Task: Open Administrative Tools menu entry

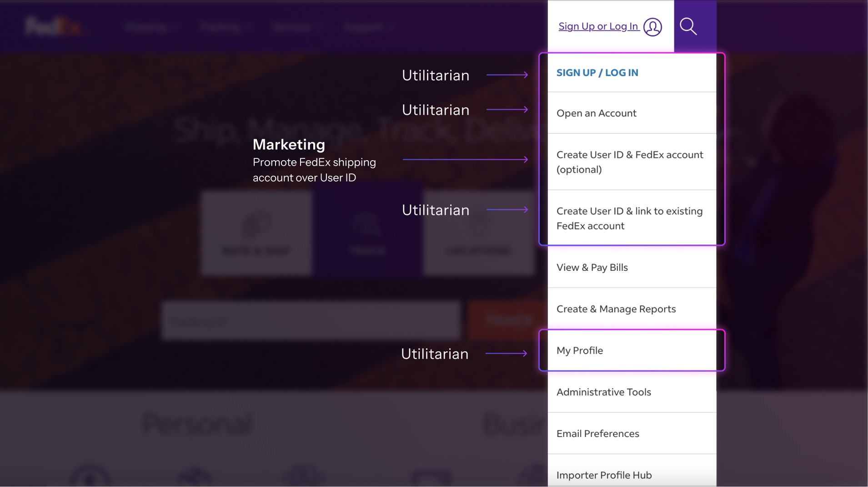Action: pyautogui.click(x=632, y=392)
